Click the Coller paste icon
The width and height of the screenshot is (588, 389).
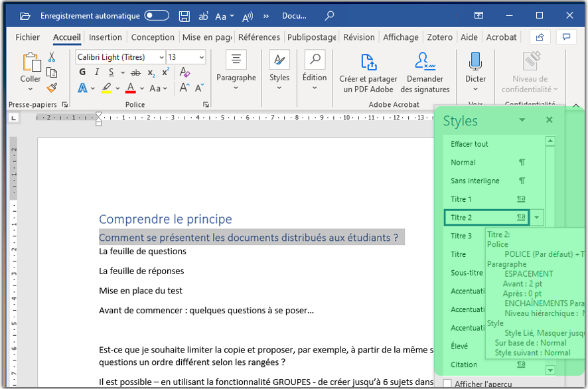pyautogui.click(x=31, y=62)
